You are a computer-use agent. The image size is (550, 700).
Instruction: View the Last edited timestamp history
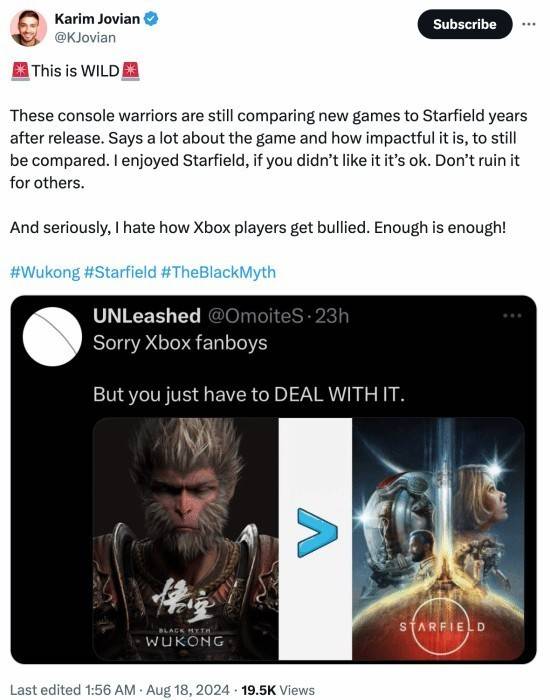click(120, 690)
